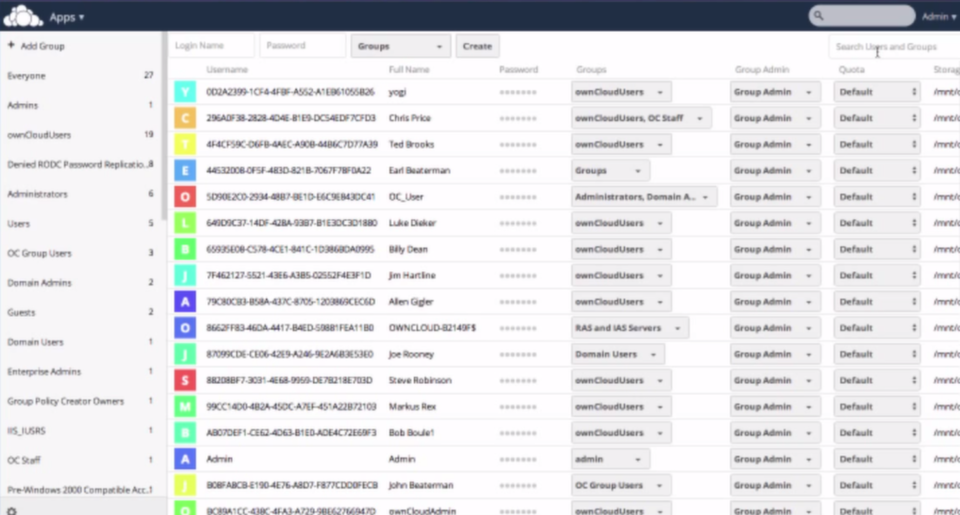
Task: Click the Admin row's A avatar icon
Action: coord(185,459)
